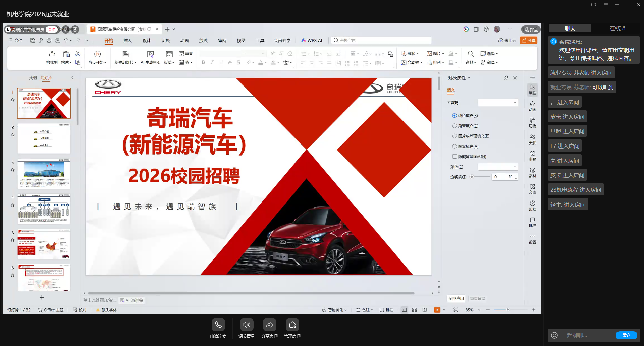The width and height of the screenshot is (644, 346).
Task: Add a new slide via 新建幻灯片 icon
Action: pyautogui.click(x=126, y=54)
